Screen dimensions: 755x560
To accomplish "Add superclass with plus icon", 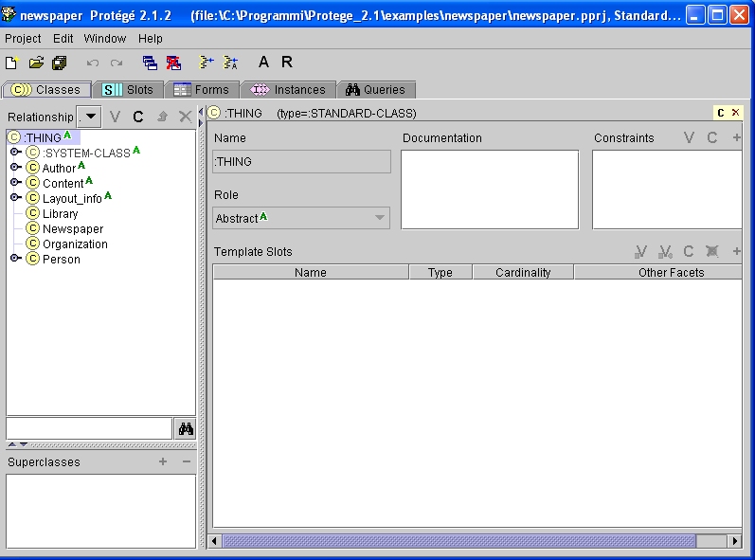I will [163, 461].
